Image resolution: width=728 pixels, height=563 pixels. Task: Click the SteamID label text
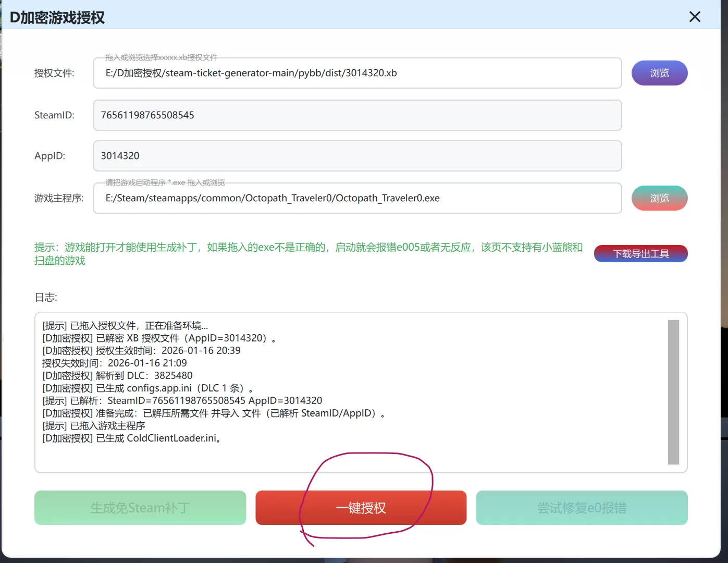(54, 115)
